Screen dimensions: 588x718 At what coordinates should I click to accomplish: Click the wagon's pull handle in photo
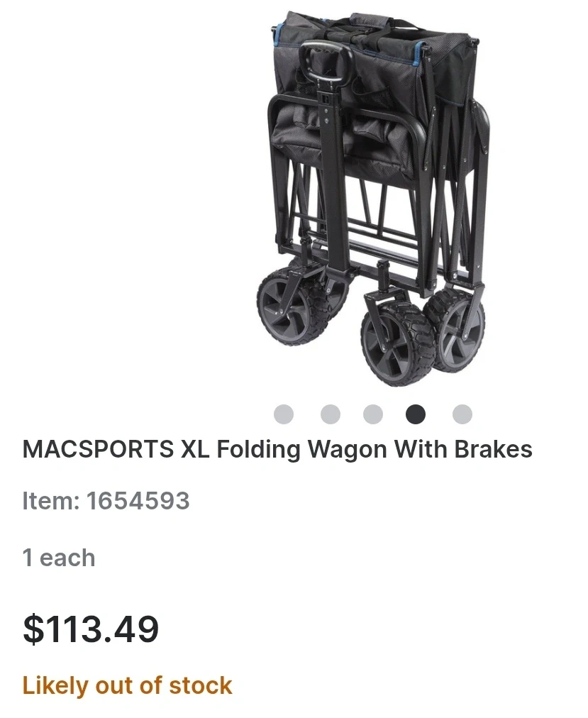[326, 64]
